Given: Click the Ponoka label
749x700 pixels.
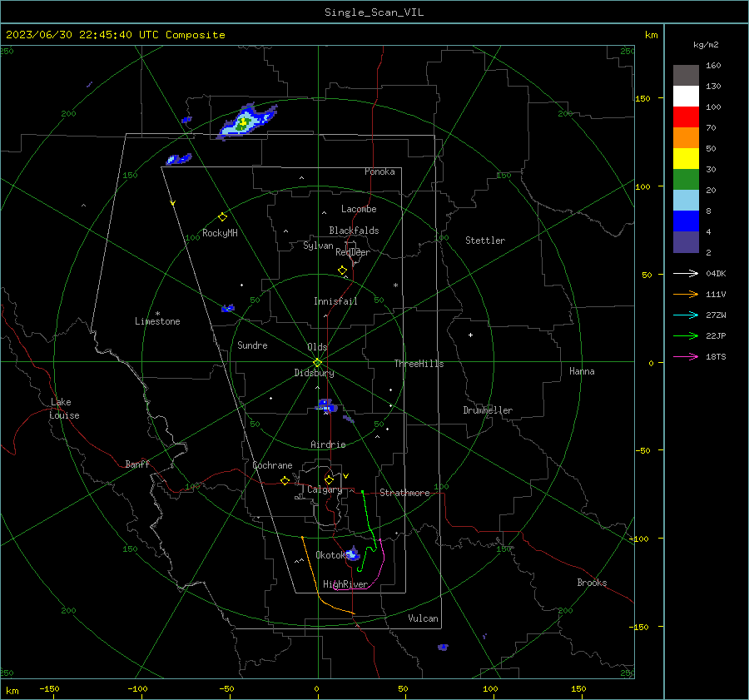Looking at the screenshot, I should 379,171.
